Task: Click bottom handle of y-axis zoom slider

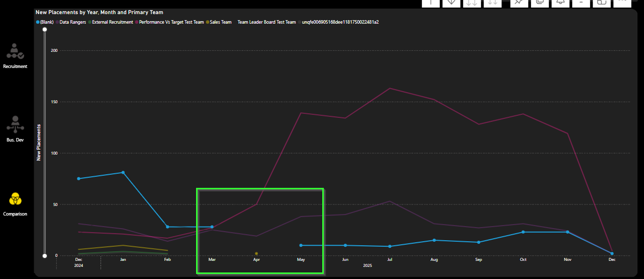Action: (45, 255)
